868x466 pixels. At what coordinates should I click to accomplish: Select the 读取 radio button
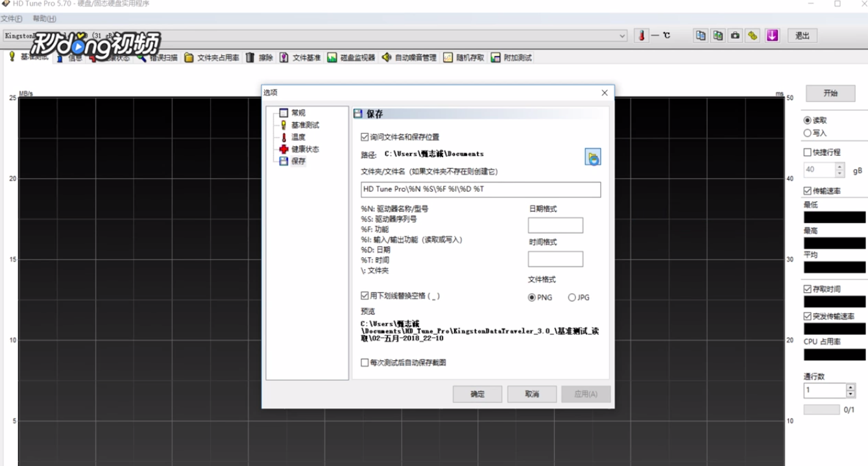808,121
